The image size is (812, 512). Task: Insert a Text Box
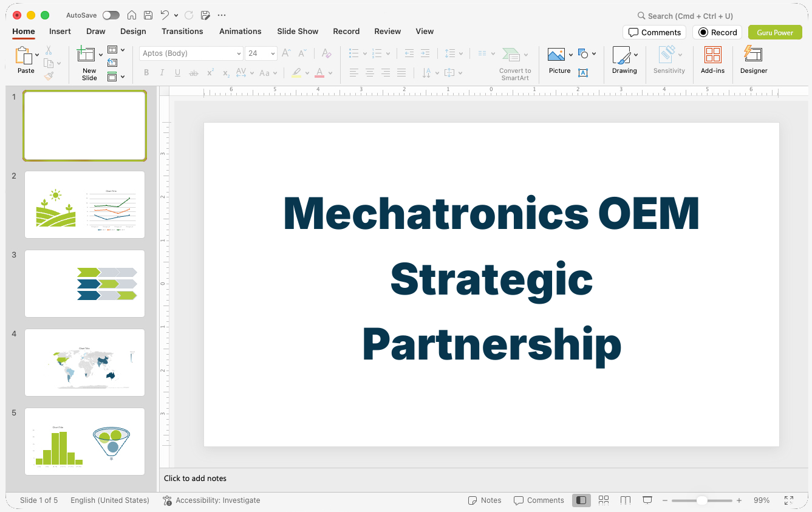pyautogui.click(x=583, y=73)
